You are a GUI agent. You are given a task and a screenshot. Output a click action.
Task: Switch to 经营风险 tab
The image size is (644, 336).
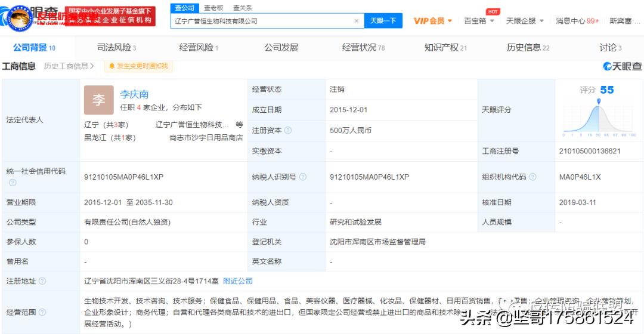click(x=199, y=48)
